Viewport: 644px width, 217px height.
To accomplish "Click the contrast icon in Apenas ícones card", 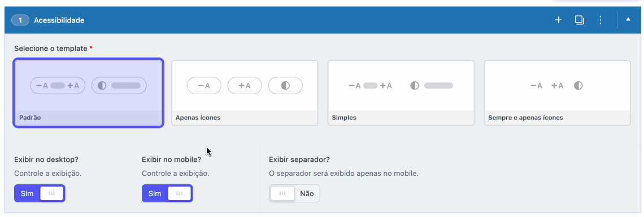I will coord(285,86).
